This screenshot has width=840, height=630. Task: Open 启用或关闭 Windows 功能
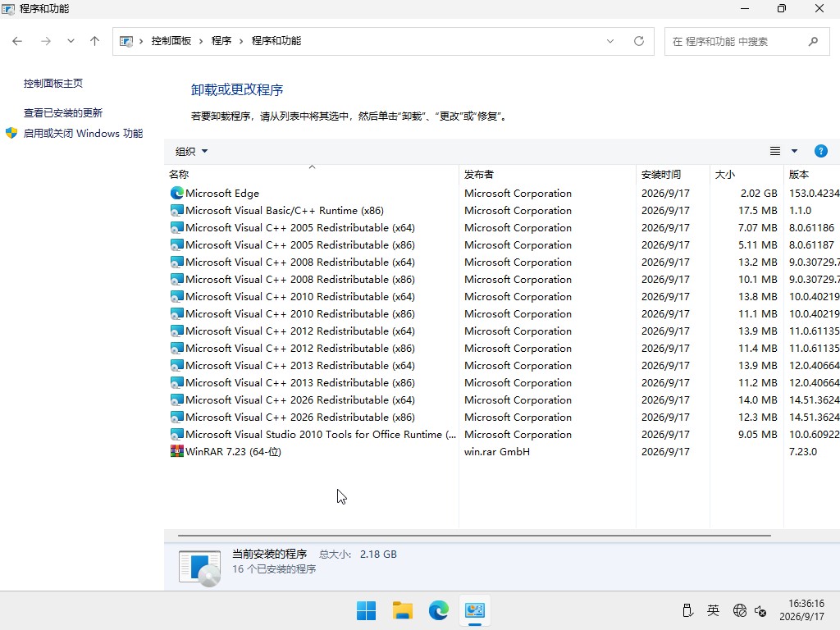[x=83, y=133]
